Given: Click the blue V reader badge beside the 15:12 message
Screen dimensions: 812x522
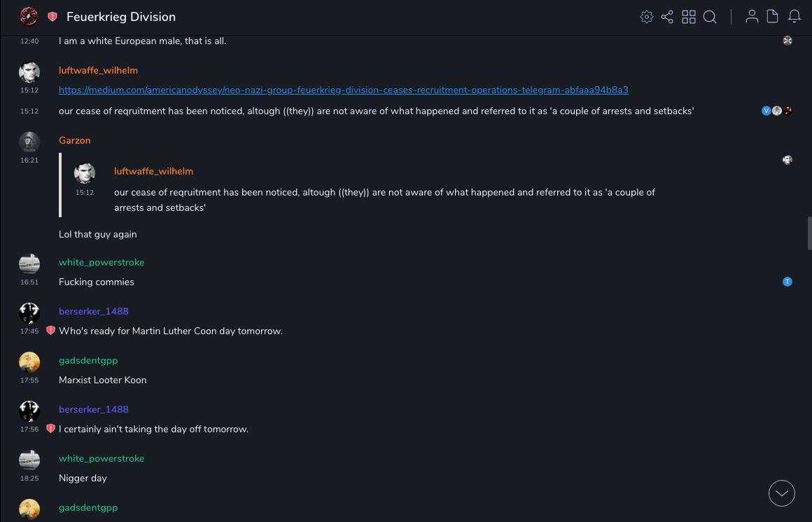Looking at the screenshot, I should point(766,111).
